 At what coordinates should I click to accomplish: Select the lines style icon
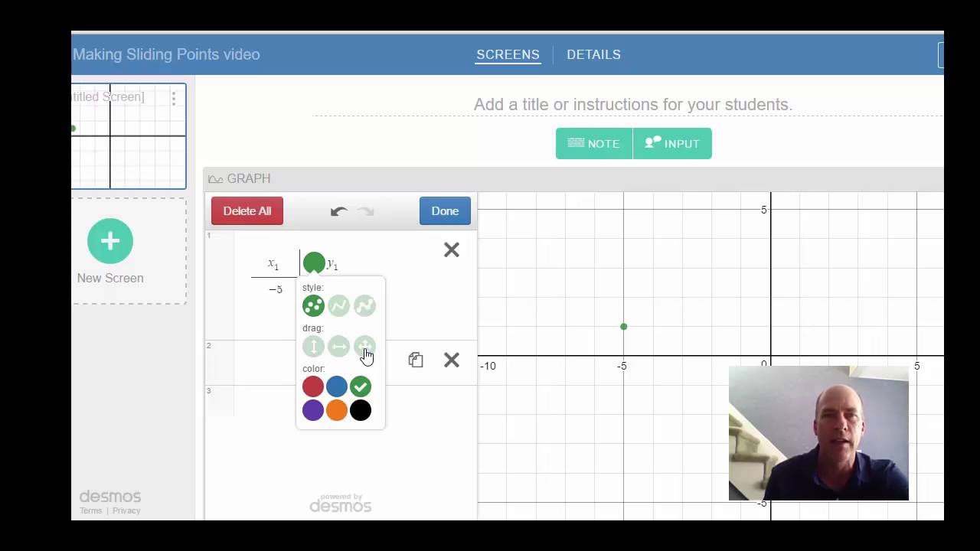[339, 306]
